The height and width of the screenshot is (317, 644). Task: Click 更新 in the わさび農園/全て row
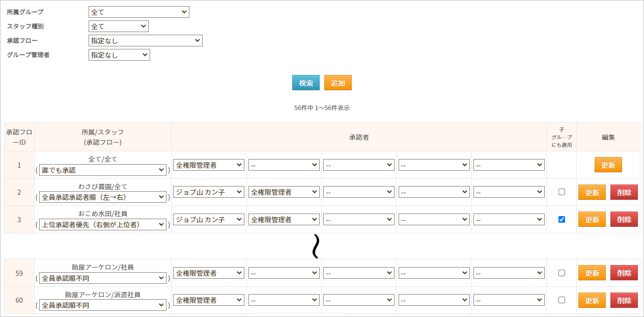(592, 193)
